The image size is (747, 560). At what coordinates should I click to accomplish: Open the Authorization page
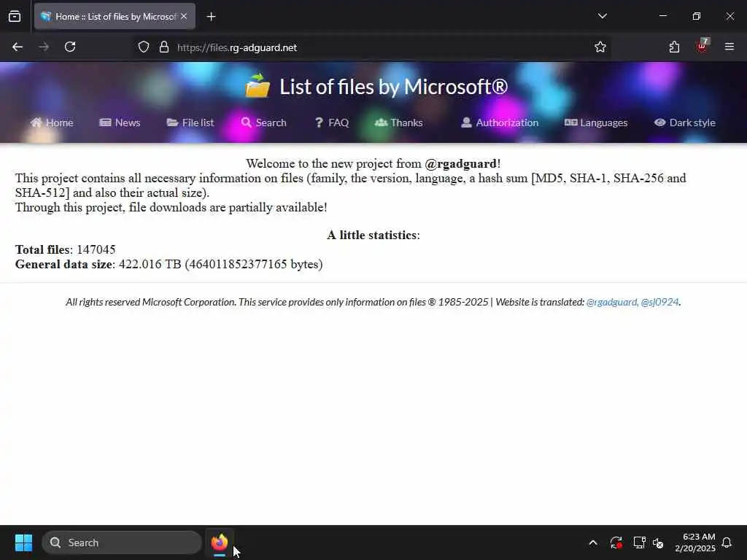[x=499, y=122]
